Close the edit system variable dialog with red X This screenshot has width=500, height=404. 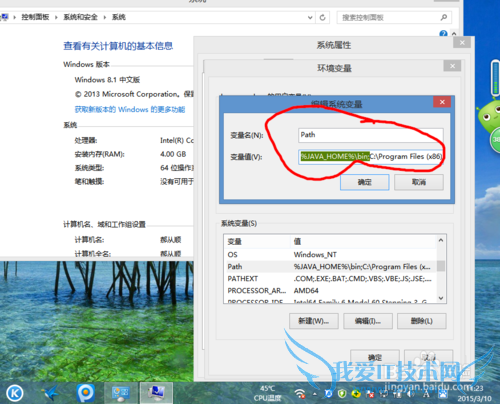(442, 102)
